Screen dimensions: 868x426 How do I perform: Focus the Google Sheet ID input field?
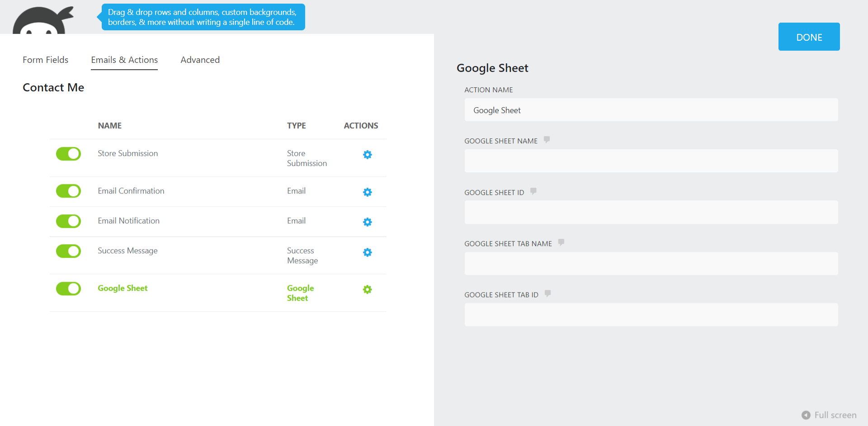(x=651, y=212)
